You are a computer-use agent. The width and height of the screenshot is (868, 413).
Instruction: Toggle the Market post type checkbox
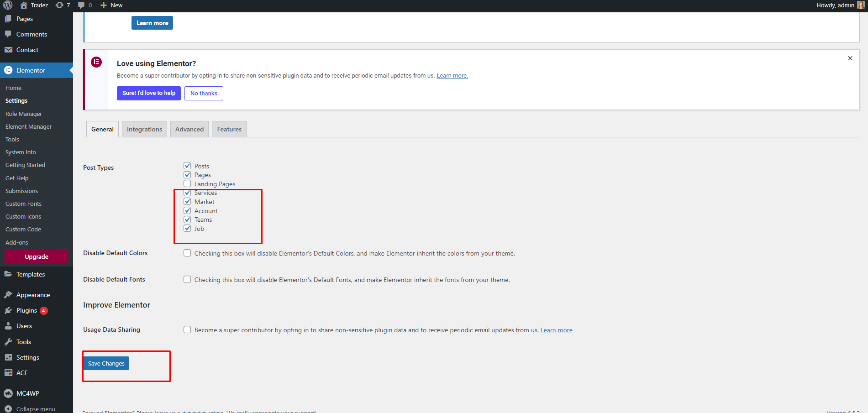tap(187, 201)
